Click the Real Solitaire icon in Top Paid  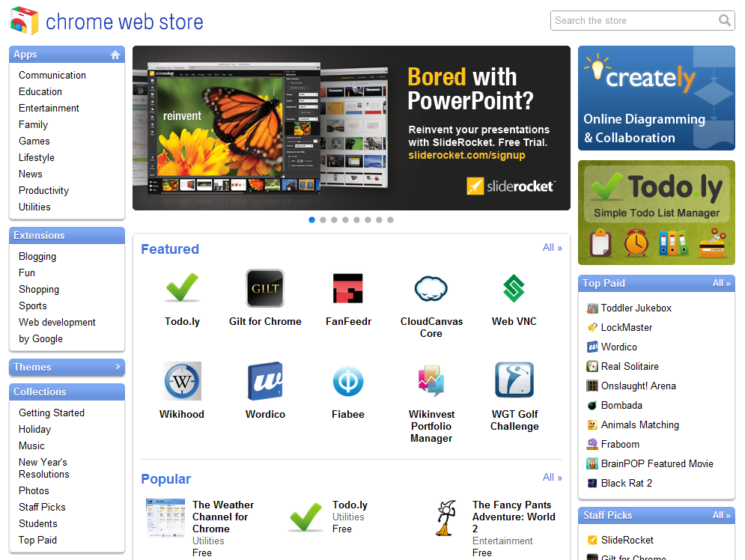(x=592, y=367)
